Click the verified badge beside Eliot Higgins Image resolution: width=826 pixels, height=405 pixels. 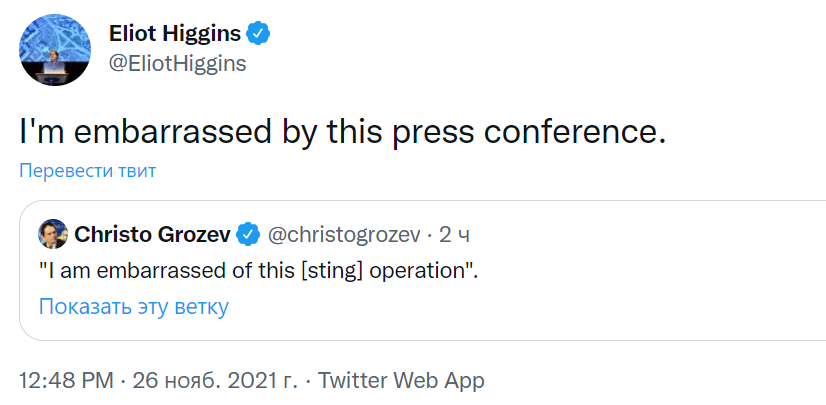tap(259, 34)
